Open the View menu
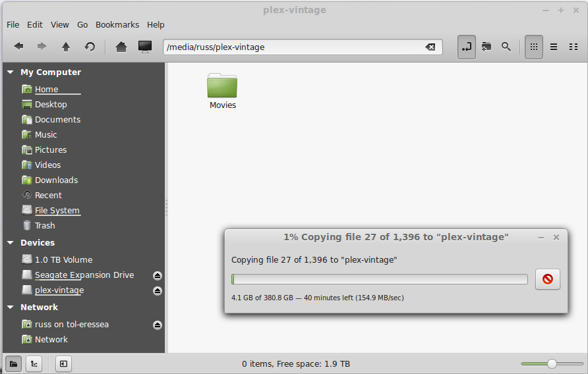The width and height of the screenshot is (588, 374). 59,25
